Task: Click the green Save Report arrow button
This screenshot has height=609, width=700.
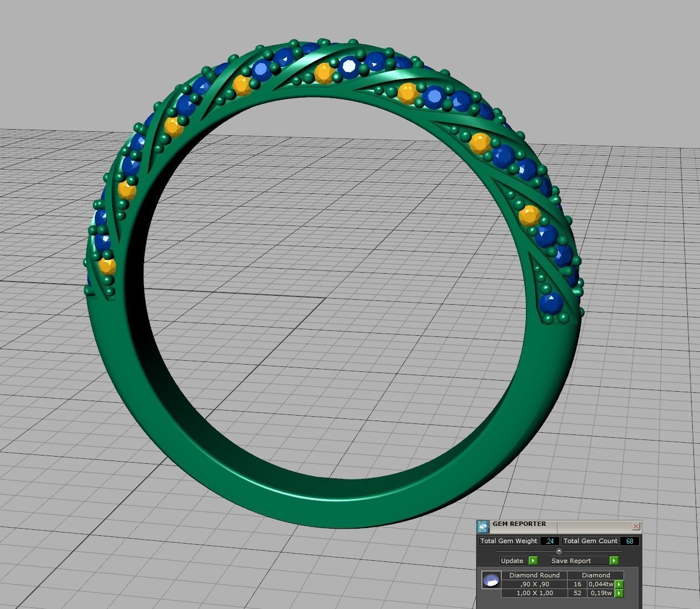Action: tap(614, 561)
